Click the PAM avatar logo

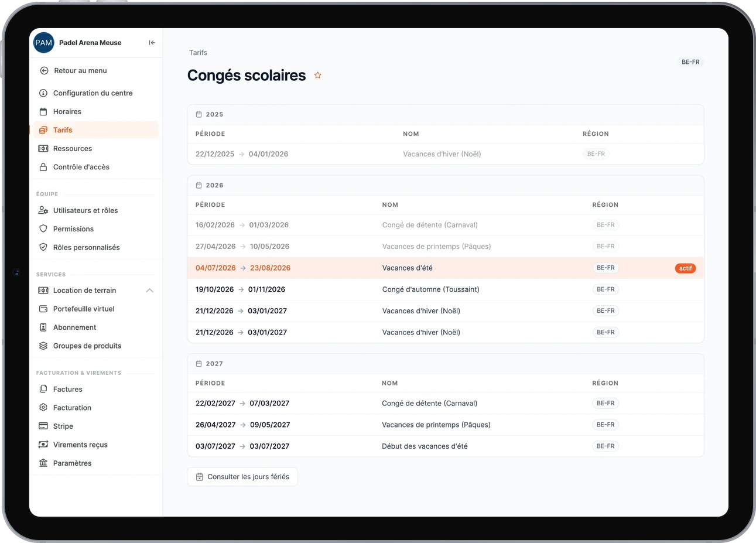pos(44,43)
